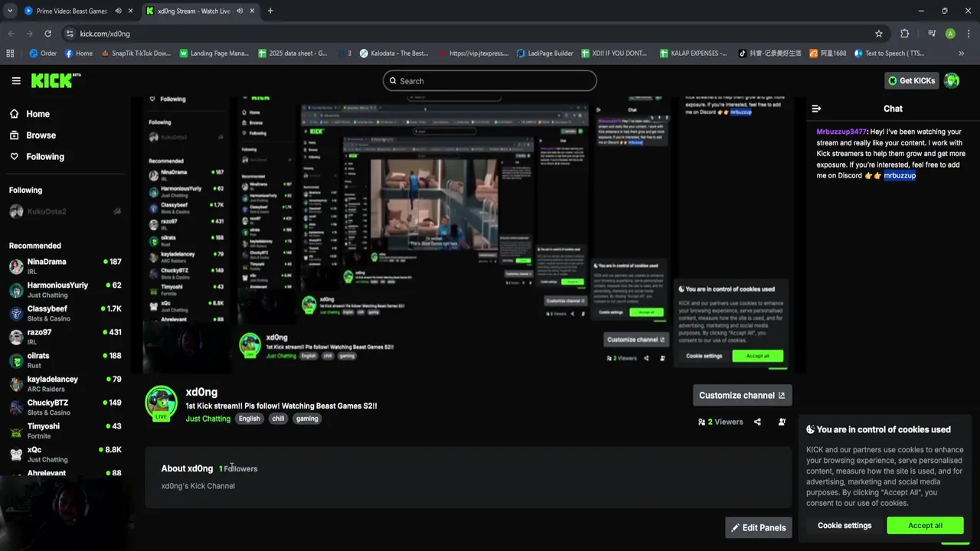Click the 2 Viewers count
The height and width of the screenshot is (551, 980).
point(720,422)
